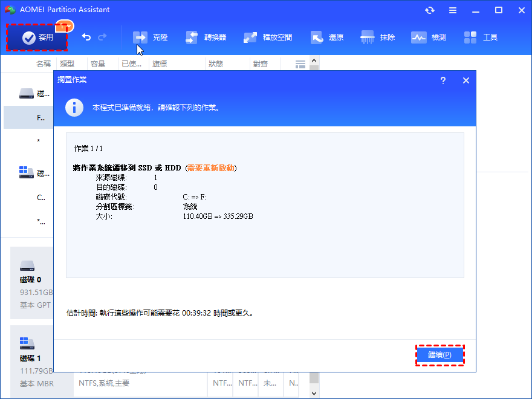Open the hamburger menu in title bar
Image resolution: width=532 pixels, height=399 pixels.
tap(453, 10)
